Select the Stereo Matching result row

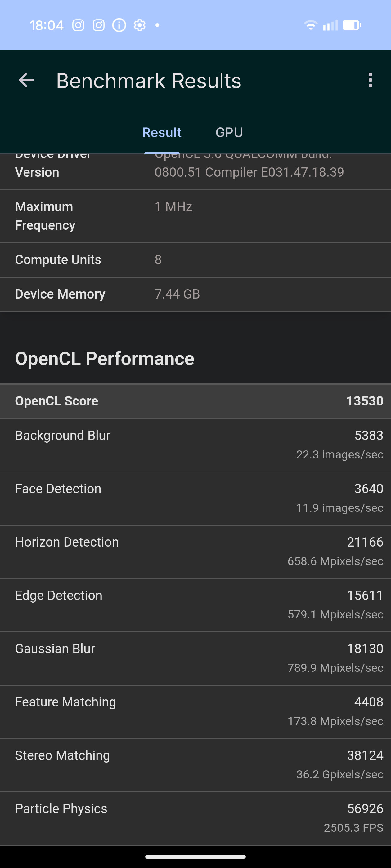click(x=196, y=764)
